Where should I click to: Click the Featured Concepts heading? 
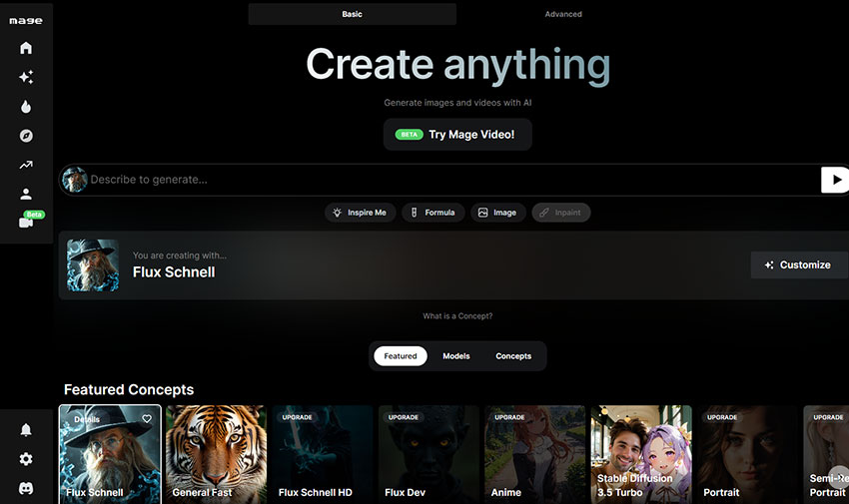coord(129,389)
